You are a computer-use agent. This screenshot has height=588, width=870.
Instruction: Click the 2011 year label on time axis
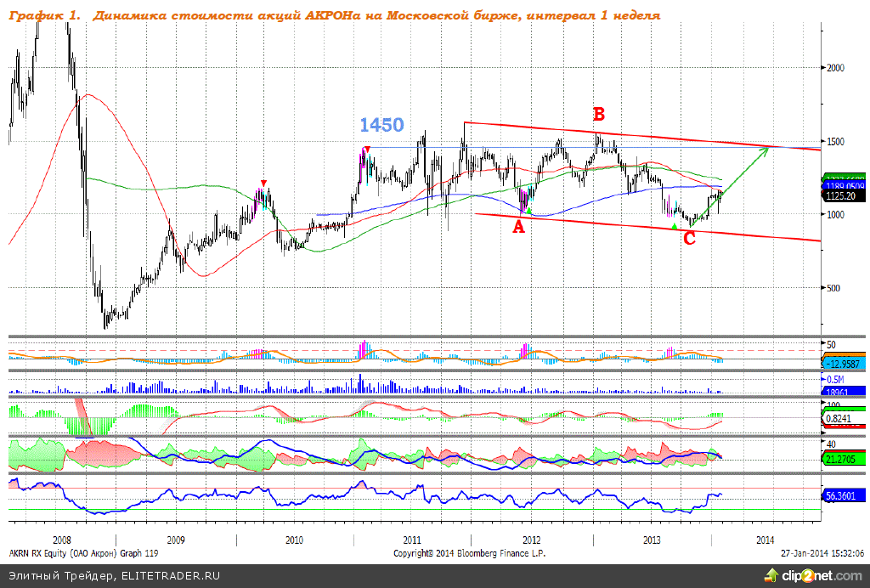point(412,540)
